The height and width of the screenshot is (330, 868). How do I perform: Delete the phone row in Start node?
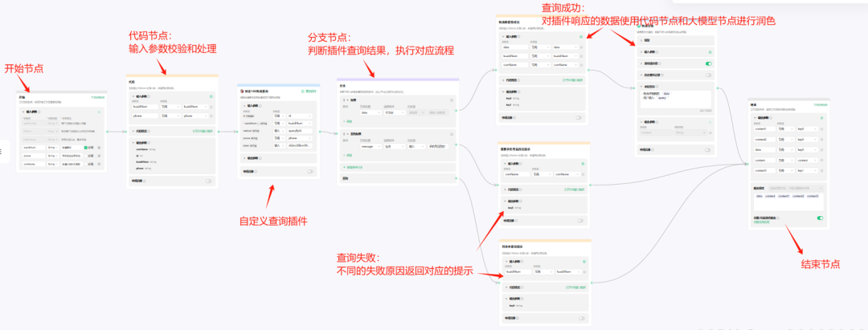click(x=99, y=156)
